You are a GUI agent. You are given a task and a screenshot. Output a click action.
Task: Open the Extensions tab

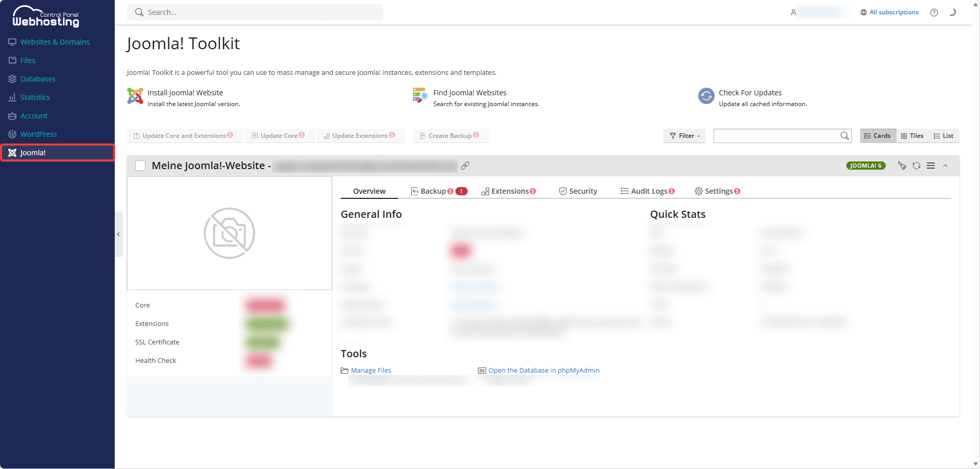tap(509, 191)
